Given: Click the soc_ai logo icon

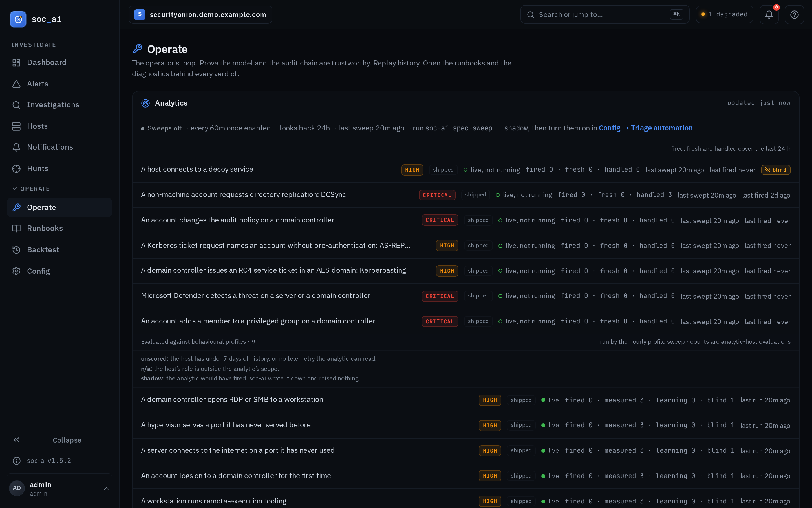Looking at the screenshot, I should (x=18, y=19).
